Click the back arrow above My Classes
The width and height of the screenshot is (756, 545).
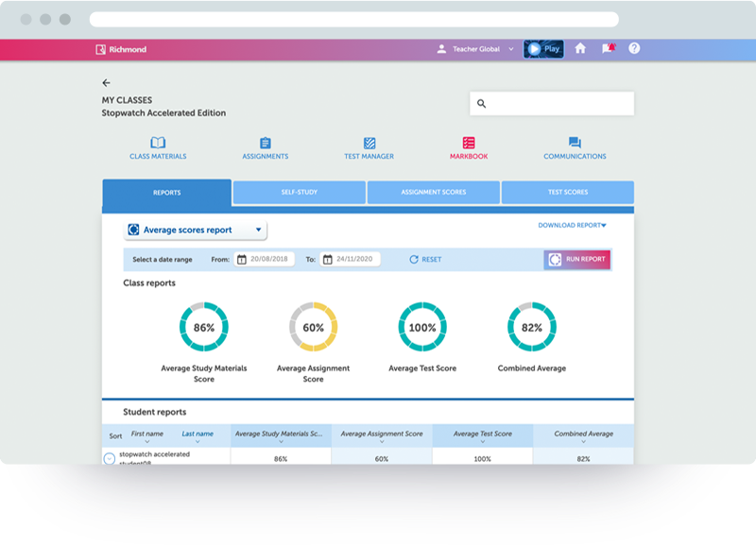pyautogui.click(x=107, y=83)
